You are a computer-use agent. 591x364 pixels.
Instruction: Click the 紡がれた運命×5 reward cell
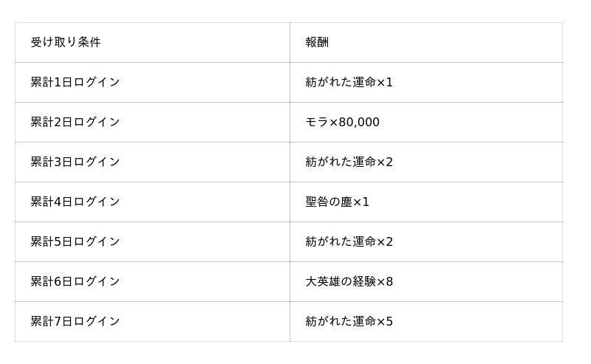[349, 321]
